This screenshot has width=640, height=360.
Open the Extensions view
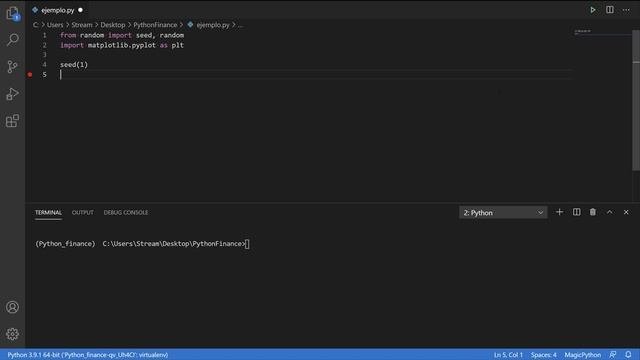[x=13, y=121]
